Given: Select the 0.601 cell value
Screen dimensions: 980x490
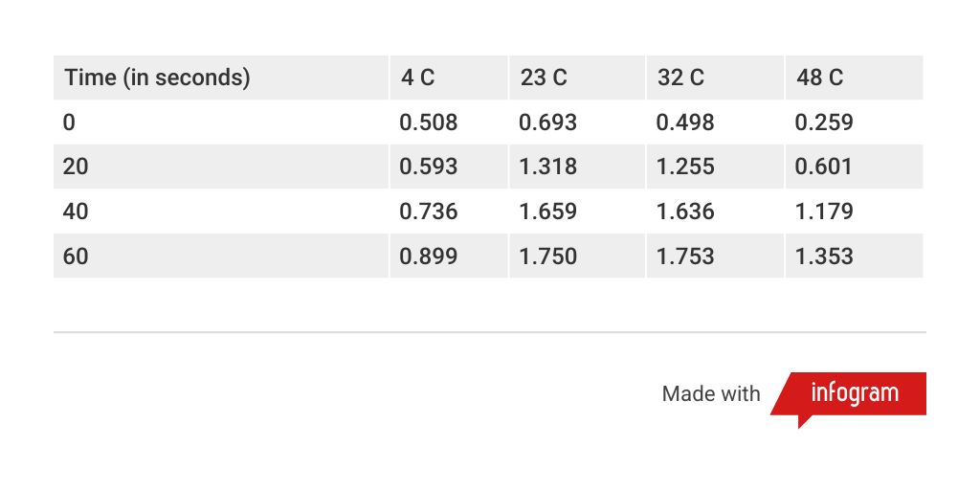Looking at the screenshot, I should pos(824,167).
